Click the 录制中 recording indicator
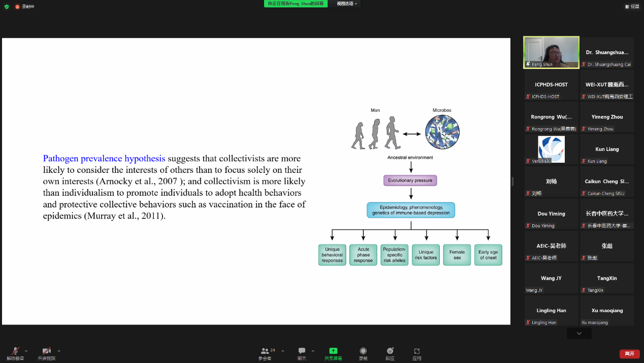The height and width of the screenshot is (363, 644). (24, 7)
